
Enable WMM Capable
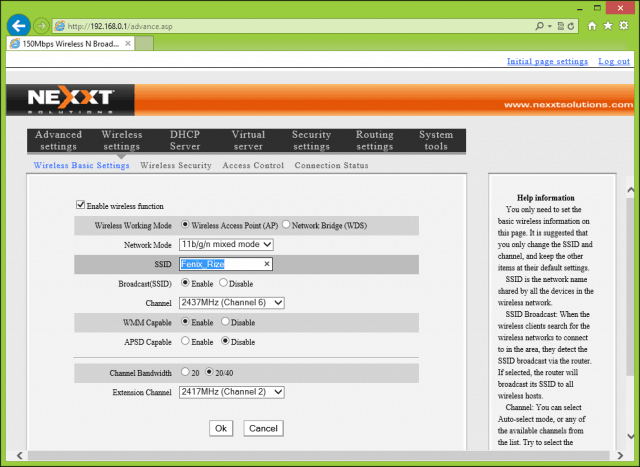(185, 322)
